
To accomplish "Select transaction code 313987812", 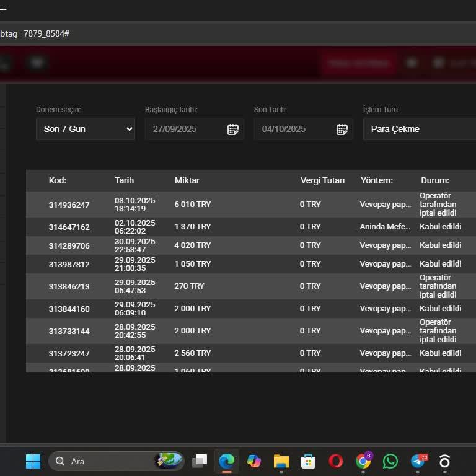I will (x=69, y=264).
